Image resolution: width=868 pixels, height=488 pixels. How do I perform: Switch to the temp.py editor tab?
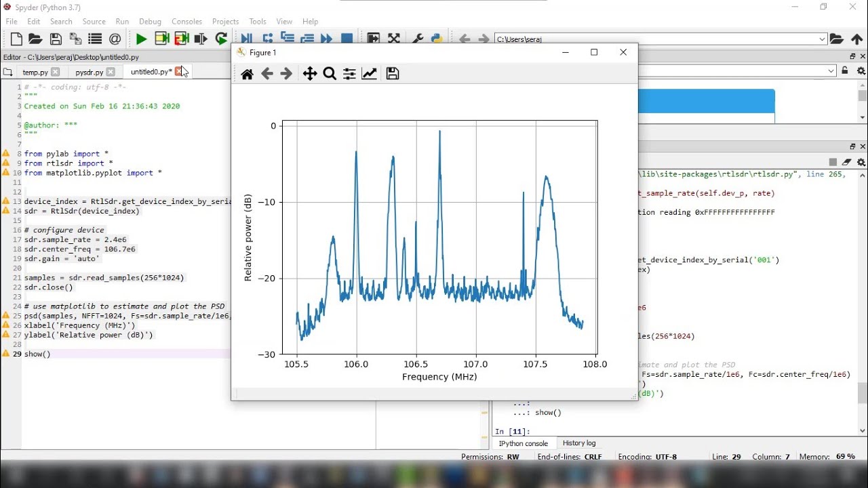(x=35, y=73)
